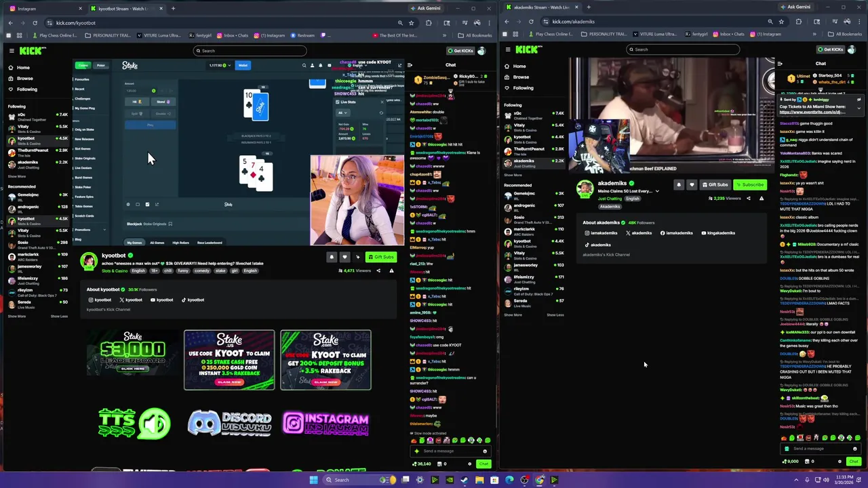Click the Instagram panel image
This screenshot has width=868, height=488.
(325, 423)
